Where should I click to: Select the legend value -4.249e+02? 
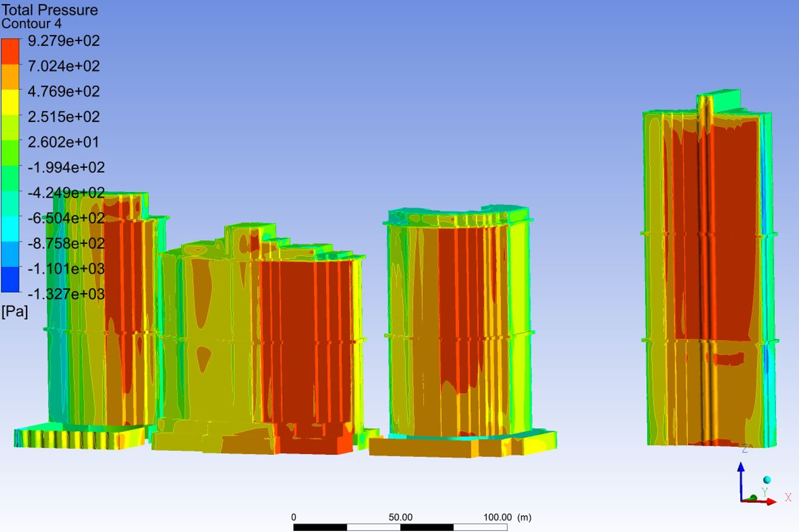(66, 193)
